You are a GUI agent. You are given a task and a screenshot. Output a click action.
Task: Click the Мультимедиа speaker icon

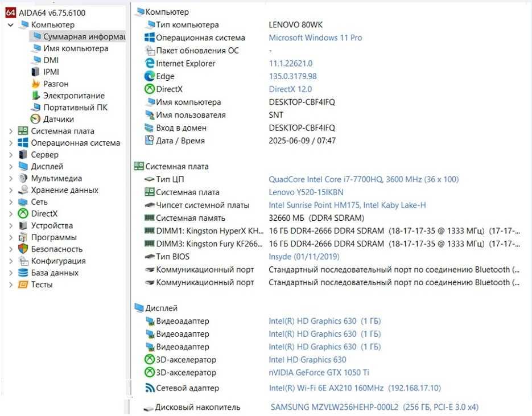click(x=23, y=178)
